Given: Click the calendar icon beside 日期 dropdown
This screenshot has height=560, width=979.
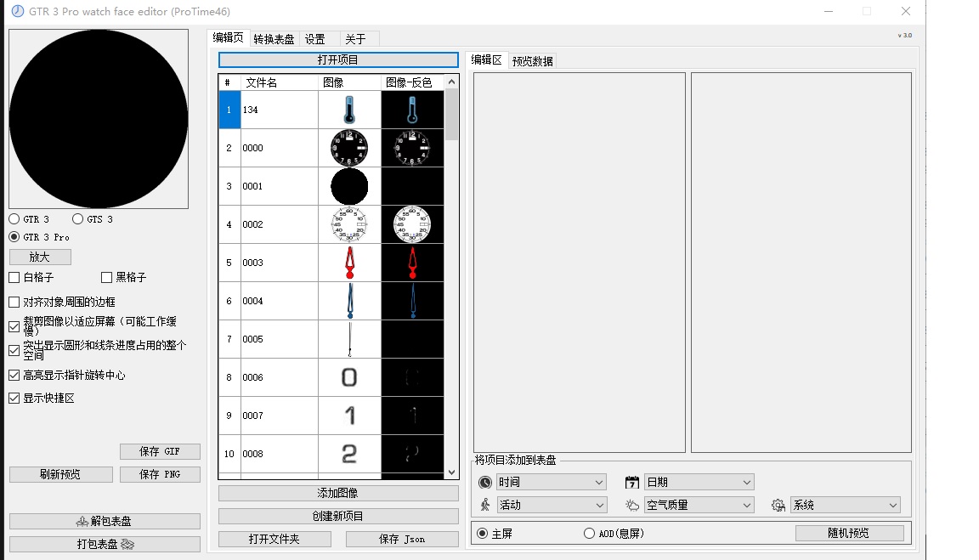Looking at the screenshot, I should (x=632, y=482).
